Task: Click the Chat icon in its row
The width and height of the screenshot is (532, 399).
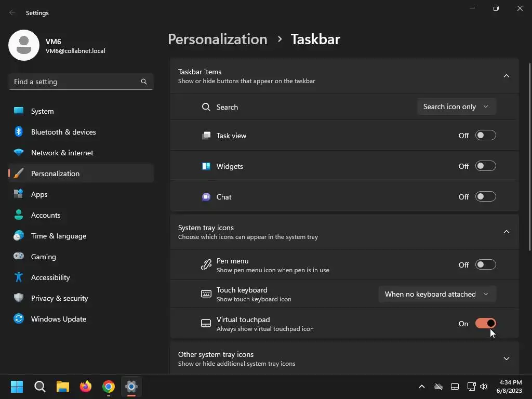Action: [206, 197]
